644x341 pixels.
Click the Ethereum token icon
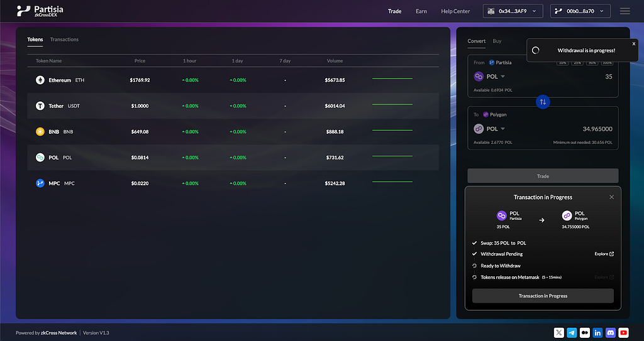point(40,80)
